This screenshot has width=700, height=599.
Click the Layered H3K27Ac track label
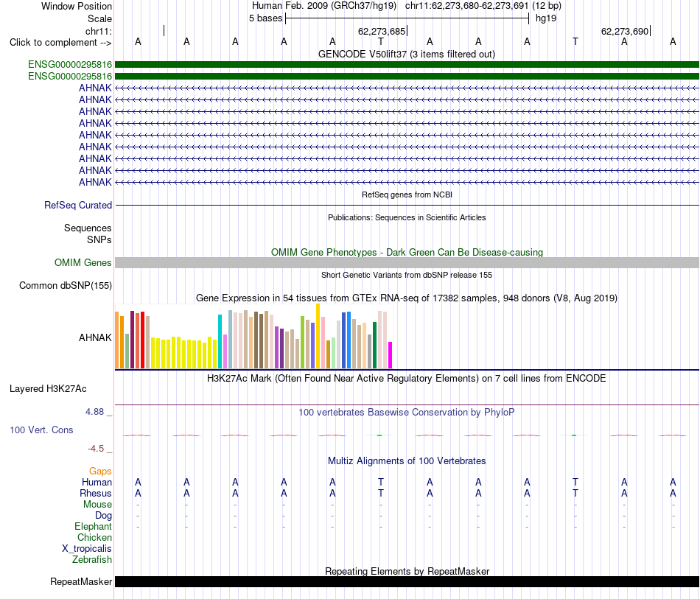point(48,389)
